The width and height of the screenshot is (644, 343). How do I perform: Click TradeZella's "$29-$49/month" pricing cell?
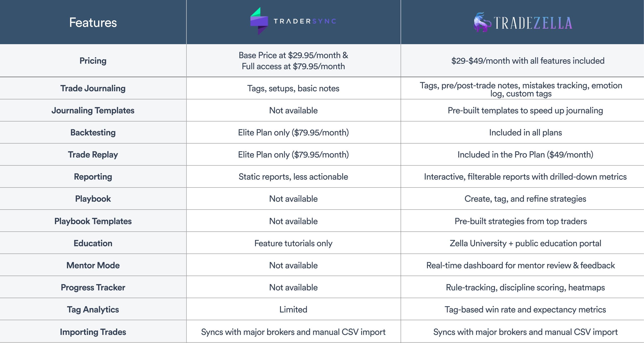(x=528, y=61)
